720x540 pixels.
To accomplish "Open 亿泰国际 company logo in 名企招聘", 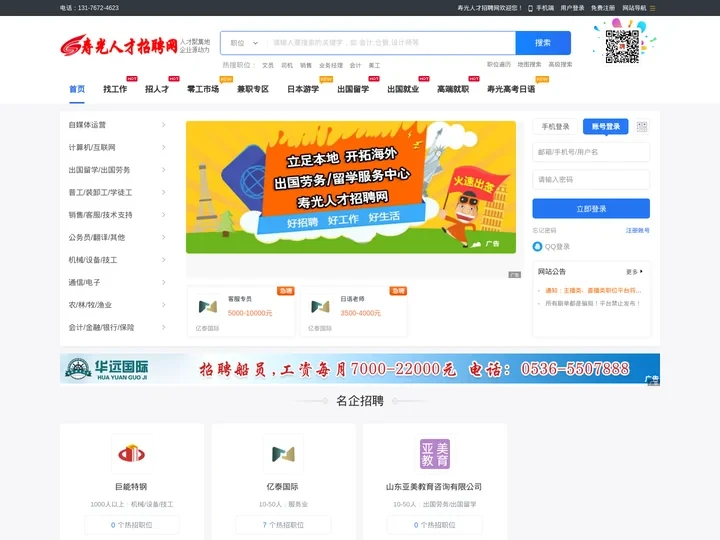I will pos(283,454).
